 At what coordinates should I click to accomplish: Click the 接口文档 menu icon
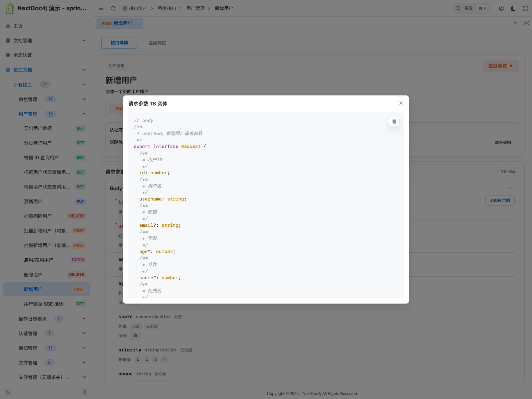(8, 70)
